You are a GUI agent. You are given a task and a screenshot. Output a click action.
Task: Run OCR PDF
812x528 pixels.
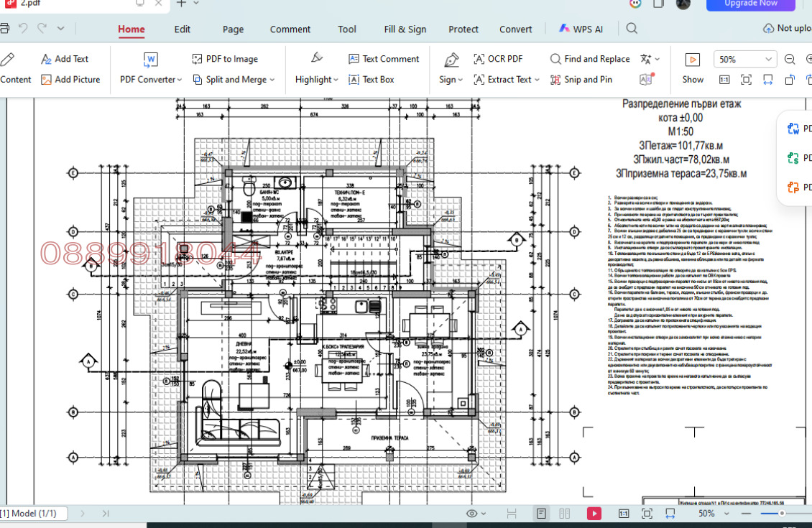(498, 59)
